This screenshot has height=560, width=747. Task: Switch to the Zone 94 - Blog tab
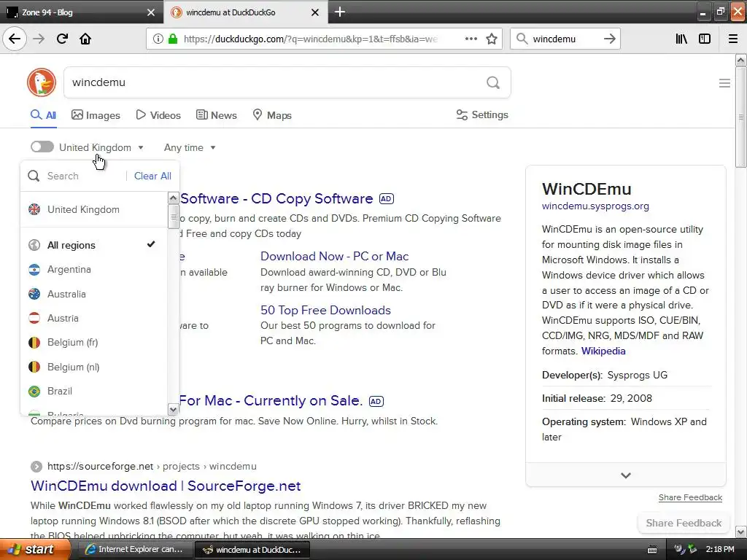(x=81, y=12)
